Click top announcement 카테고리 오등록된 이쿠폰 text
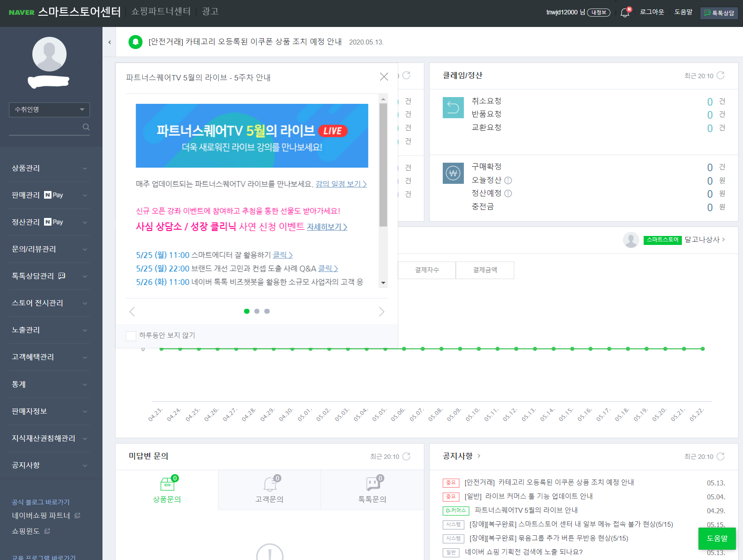The height and width of the screenshot is (560, 743). [245, 42]
